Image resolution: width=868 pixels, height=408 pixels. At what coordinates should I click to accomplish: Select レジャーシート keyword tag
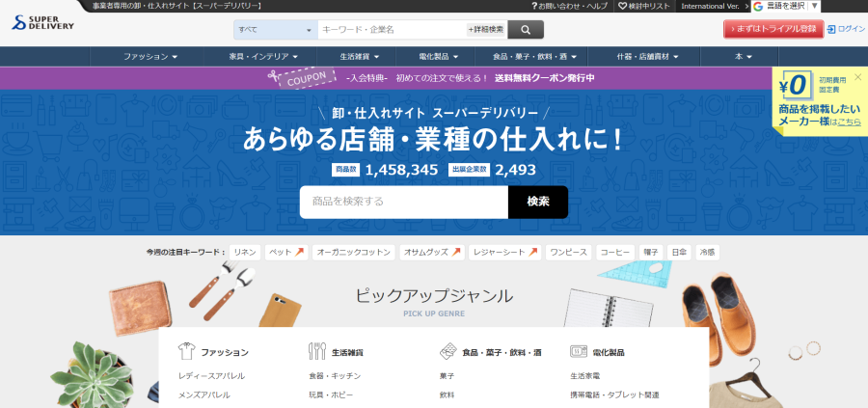(504, 253)
